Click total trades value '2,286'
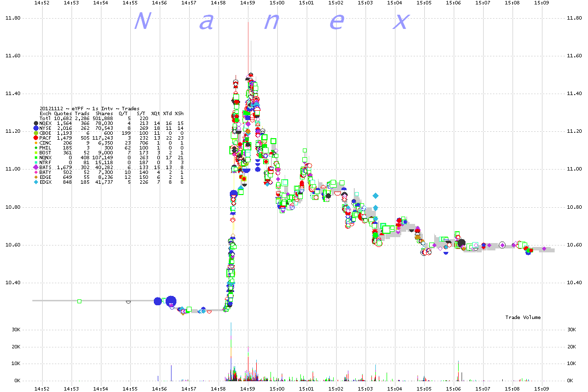 click(82, 118)
